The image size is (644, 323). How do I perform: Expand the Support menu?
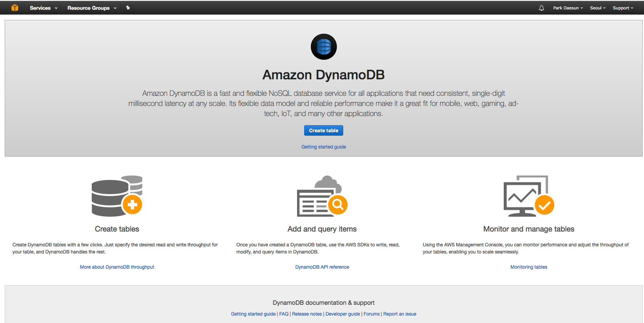(x=623, y=7)
